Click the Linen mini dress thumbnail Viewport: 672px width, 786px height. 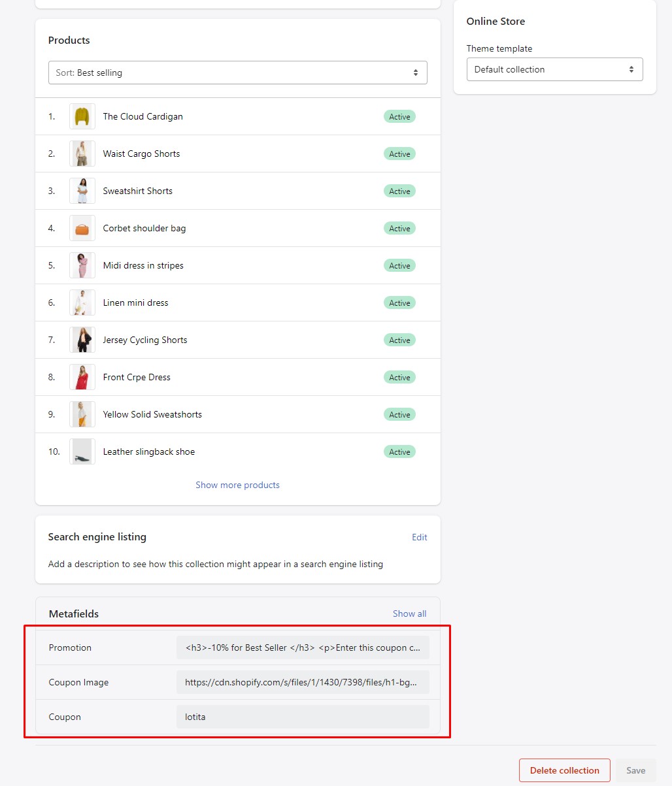tap(82, 303)
